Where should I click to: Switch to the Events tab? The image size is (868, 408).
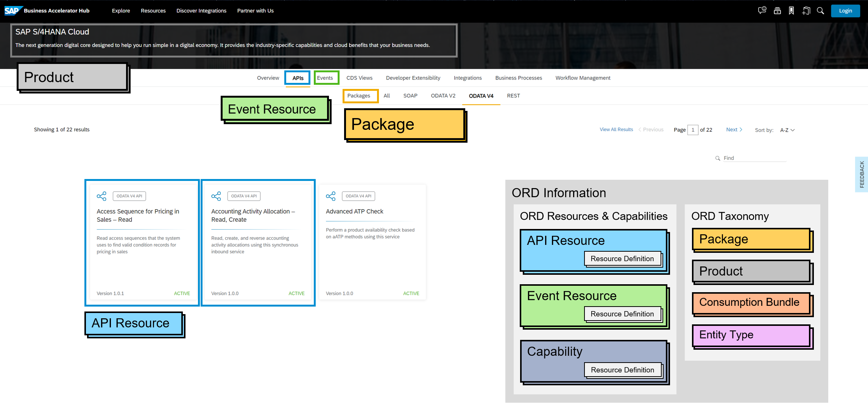point(326,78)
